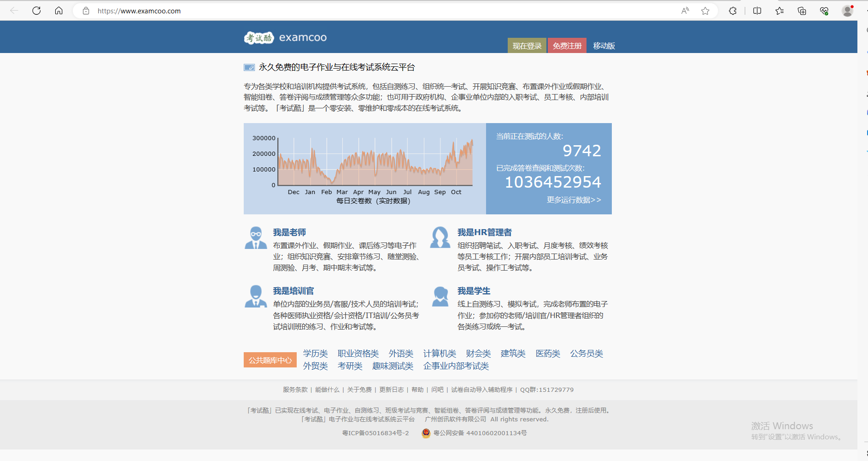Viewport: 868px width, 461px height.
Task: Click the completed tests count 1036452954
Action: coord(553,182)
